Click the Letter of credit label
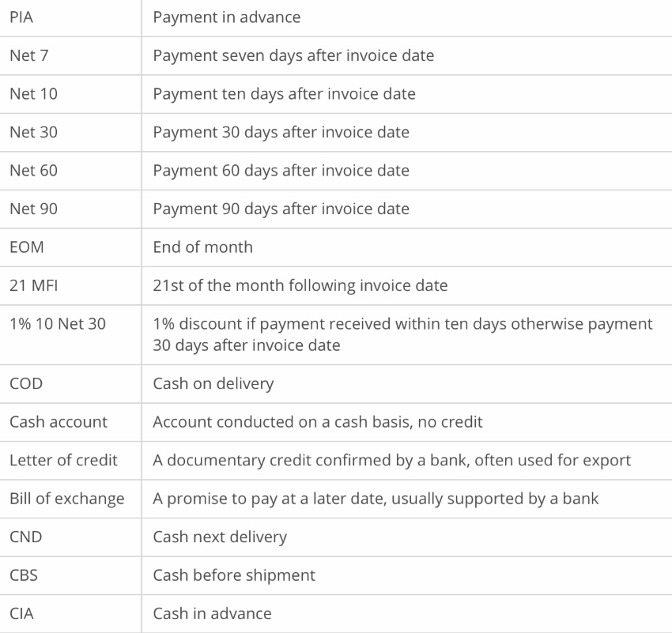 pos(63,461)
